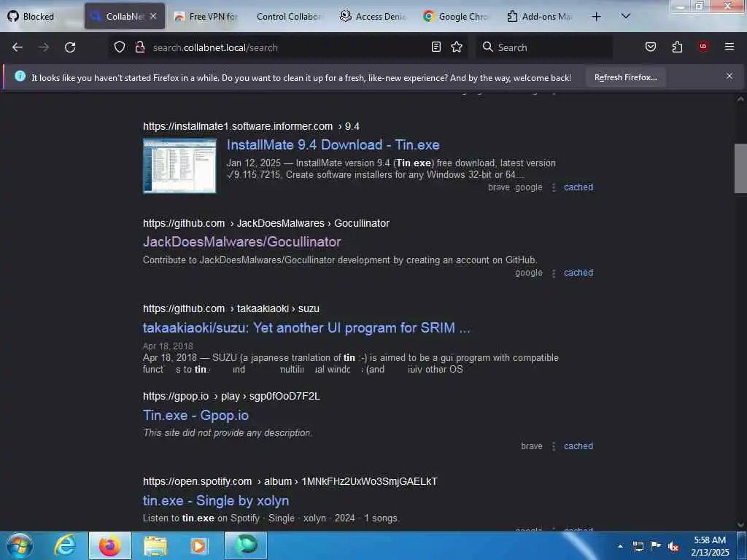
Task: Open the Extensions puzzle icon
Action: tap(677, 47)
